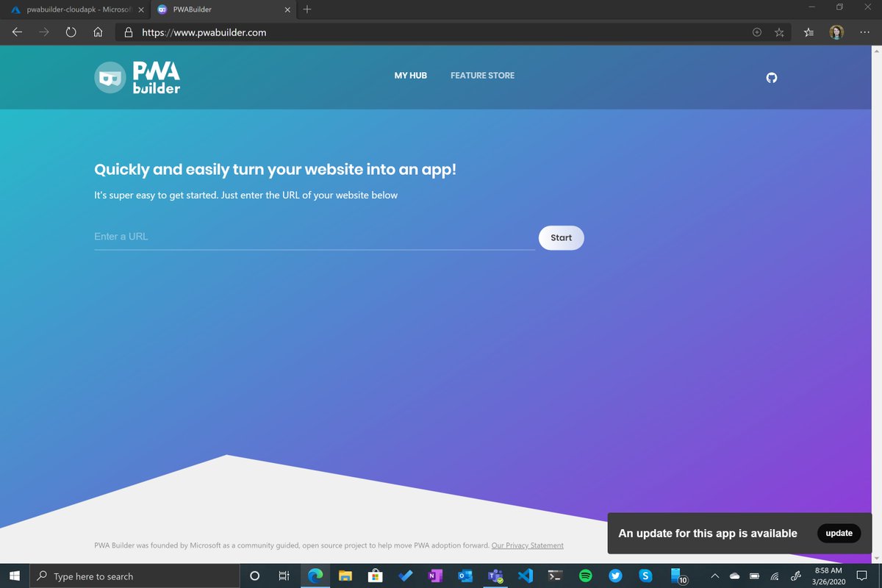The width and height of the screenshot is (882, 588).
Task: Click the update button in the notification
Action: (839, 534)
